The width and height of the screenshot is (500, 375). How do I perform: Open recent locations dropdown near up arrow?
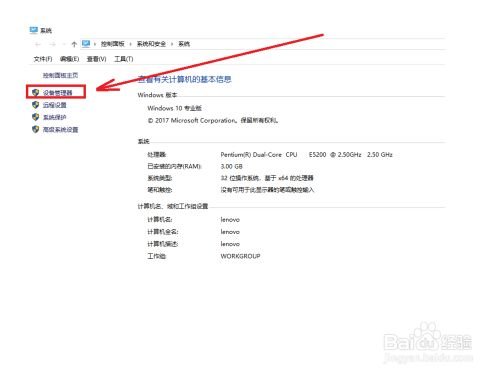tap(64, 44)
